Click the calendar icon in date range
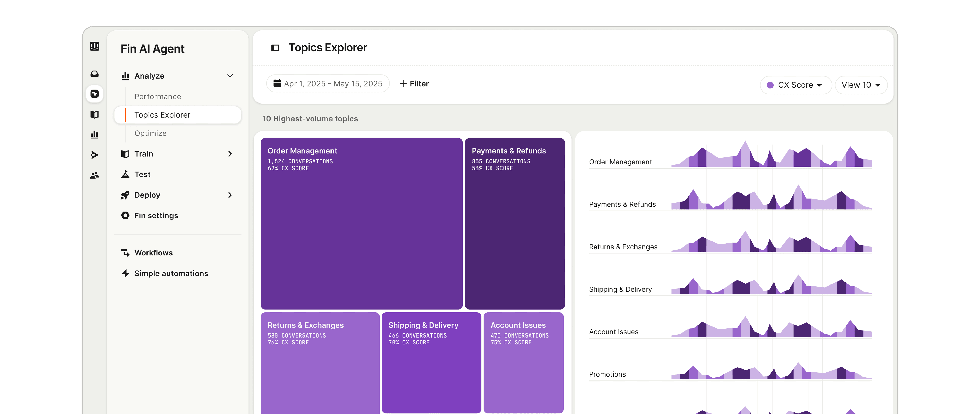The height and width of the screenshot is (414, 980). [277, 83]
